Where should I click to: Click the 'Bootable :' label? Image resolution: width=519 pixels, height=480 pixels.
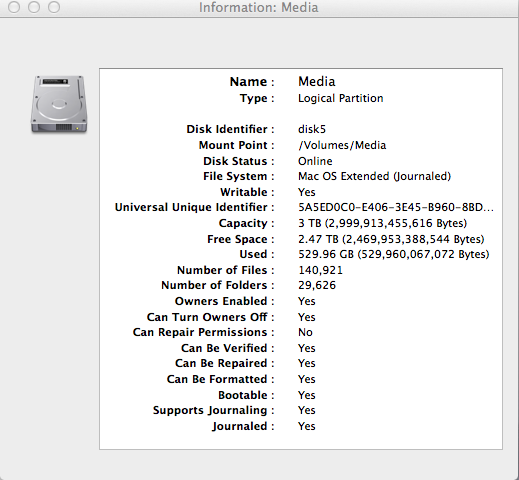click(x=247, y=395)
